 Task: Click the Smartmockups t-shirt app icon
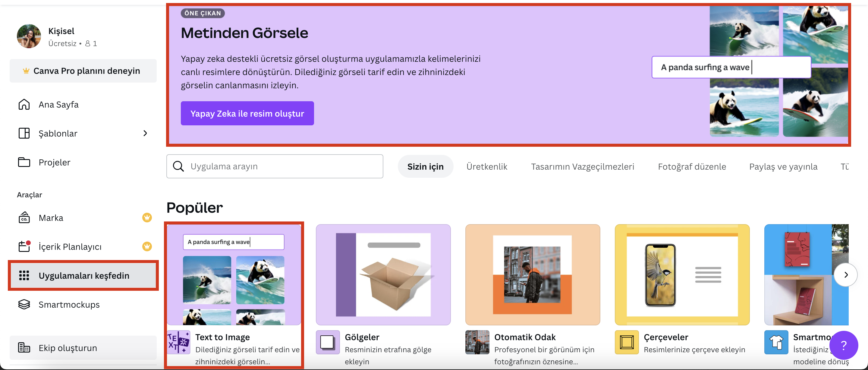coord(776,342)
